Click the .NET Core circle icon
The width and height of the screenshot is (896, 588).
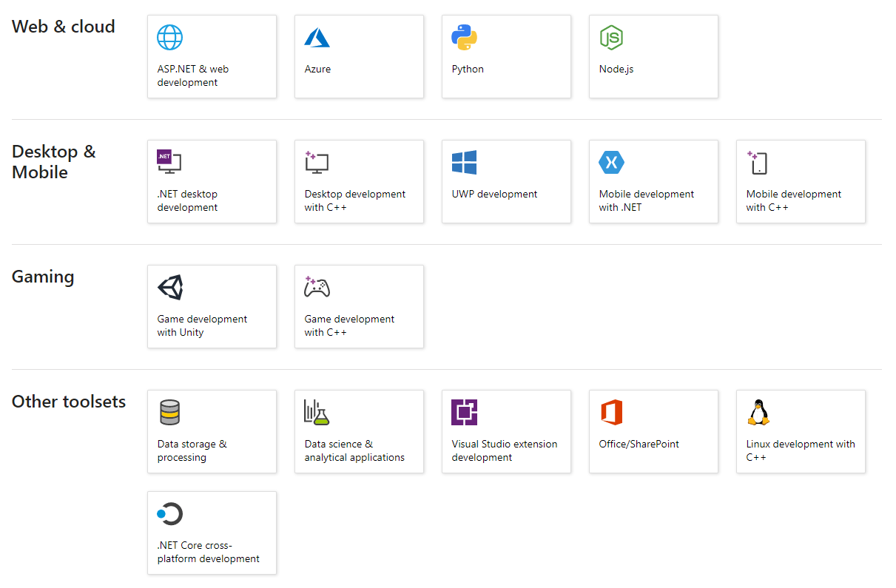coord(169,513)
